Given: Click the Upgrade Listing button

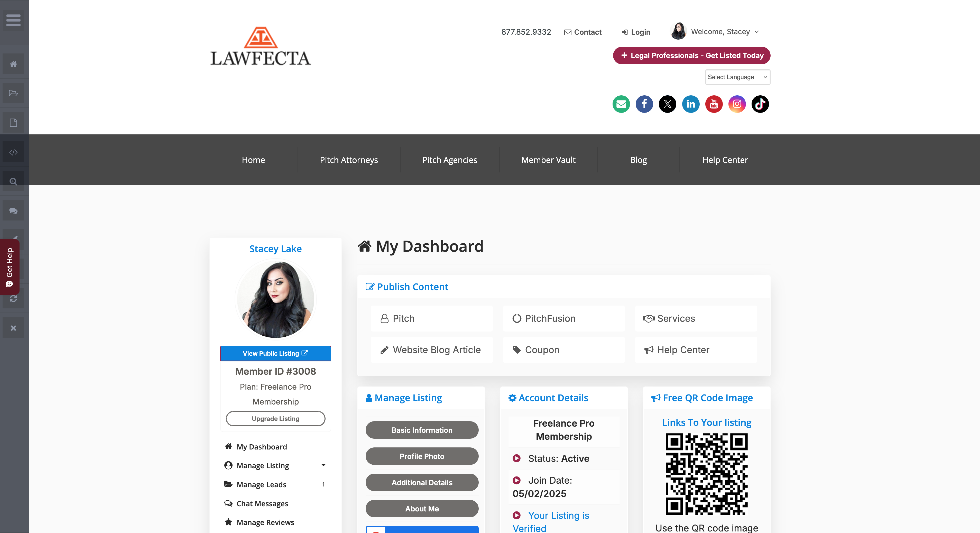Looking at the screenshot, I should point(275,418).
